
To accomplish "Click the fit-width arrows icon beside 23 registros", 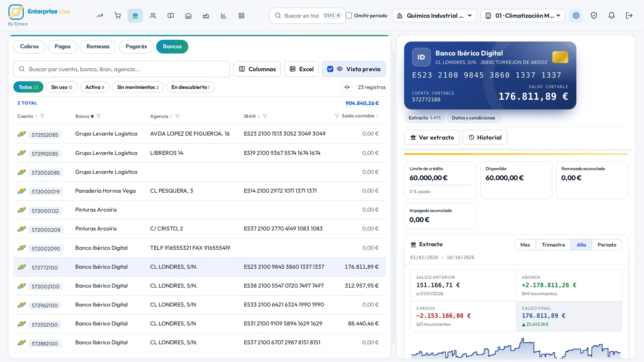I will 347,87.
